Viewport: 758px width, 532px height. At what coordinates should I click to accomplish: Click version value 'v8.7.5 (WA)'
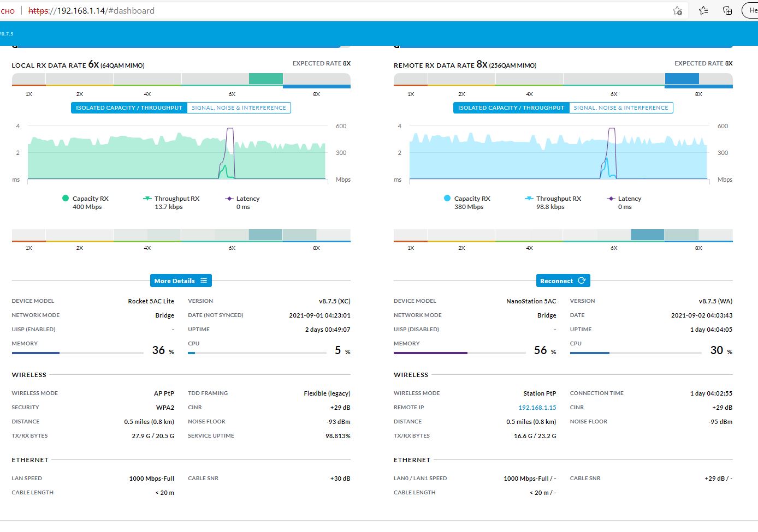716,301
